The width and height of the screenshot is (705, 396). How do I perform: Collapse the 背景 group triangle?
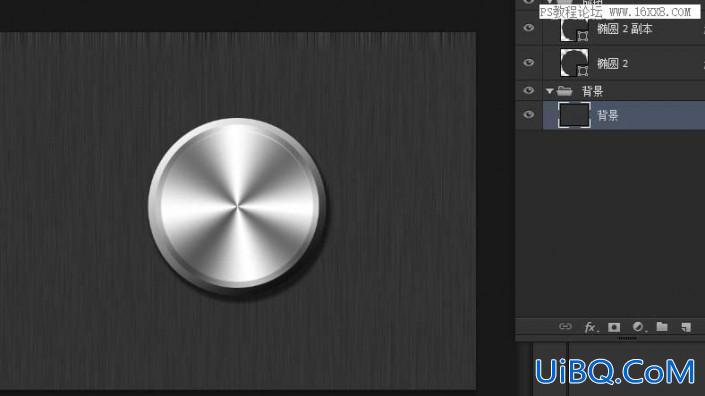[549, 91]
